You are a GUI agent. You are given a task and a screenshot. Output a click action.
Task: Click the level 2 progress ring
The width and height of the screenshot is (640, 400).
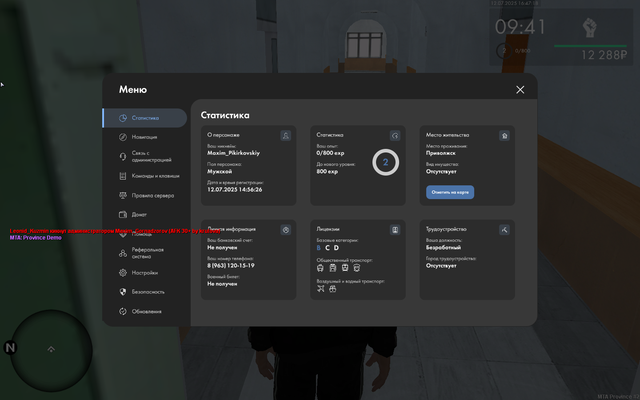[x=385, y=162]
